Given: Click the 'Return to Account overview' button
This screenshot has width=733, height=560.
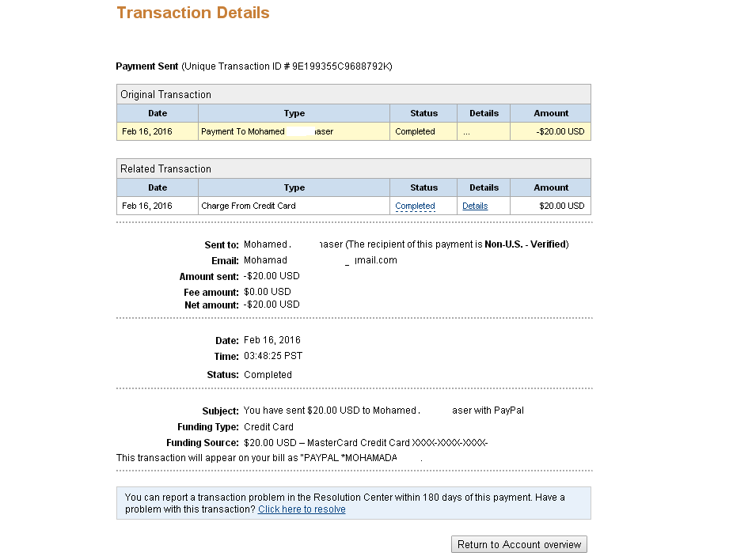Looking at the screenshot, I should [x=519, y=544].
